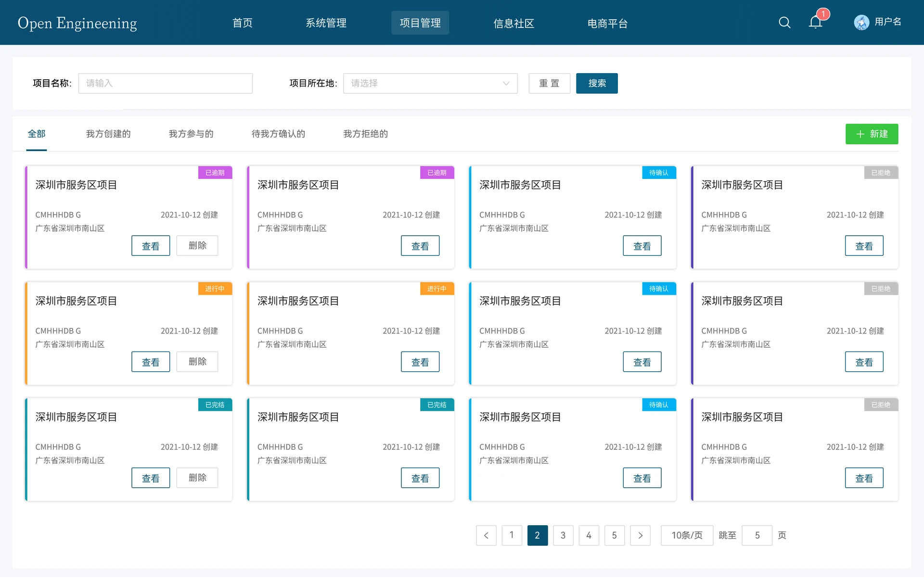Click 查看 on first 进行中 card

coord(151,362)
